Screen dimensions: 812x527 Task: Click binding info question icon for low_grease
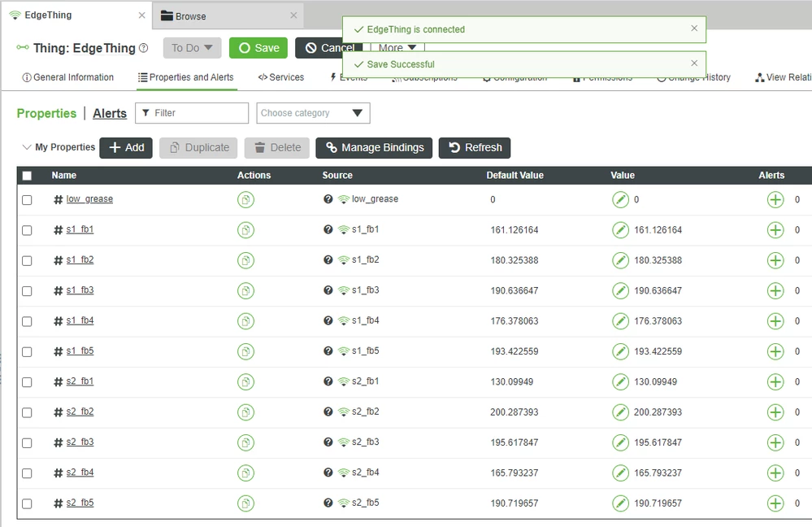pyautogui.click(x=328, y=199)
